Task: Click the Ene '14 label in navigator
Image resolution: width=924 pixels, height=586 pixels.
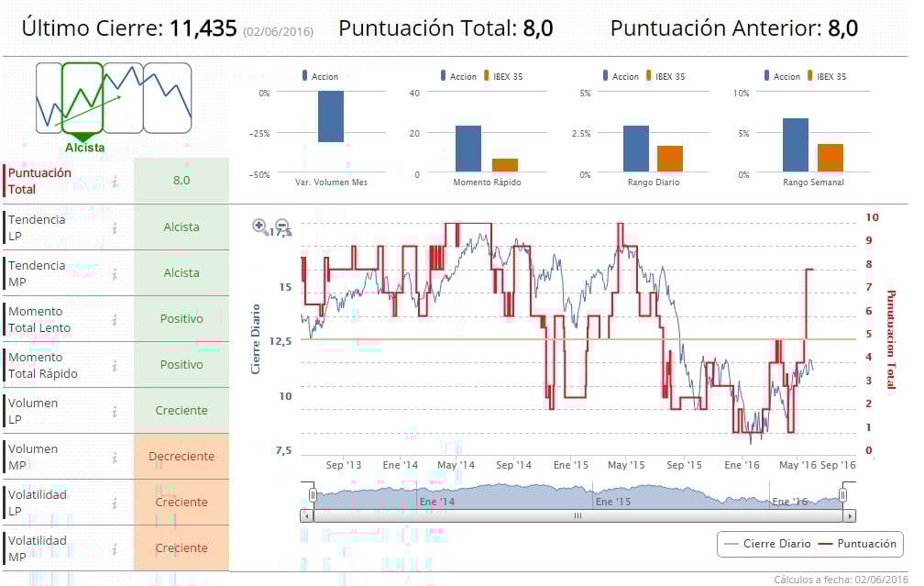Action: coord(437,502)
